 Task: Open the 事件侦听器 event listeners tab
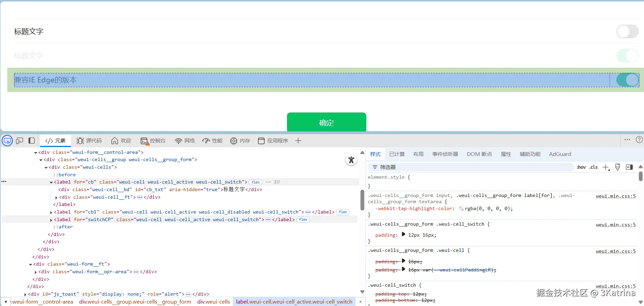[445, 154]
